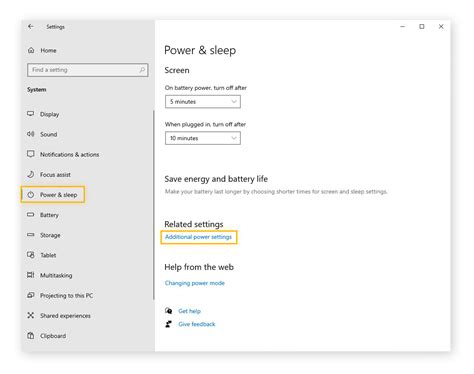Open Storage settings page
This screenshot has height=374, width=474.
[x=50, y=235]
